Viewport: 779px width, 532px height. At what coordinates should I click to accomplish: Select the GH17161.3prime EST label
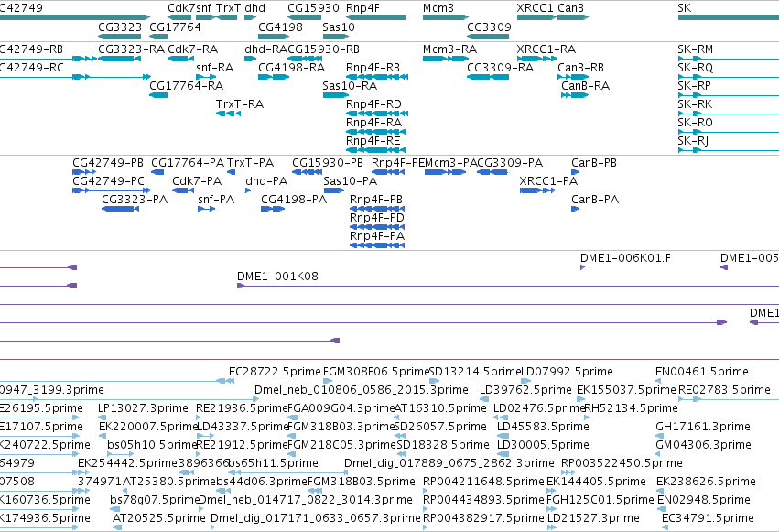[x=703, y=427]
